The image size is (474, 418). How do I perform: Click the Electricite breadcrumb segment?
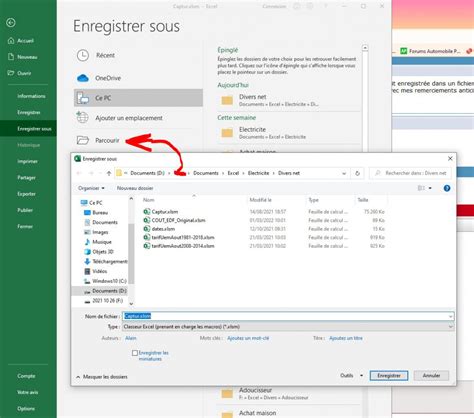(258, 173)
